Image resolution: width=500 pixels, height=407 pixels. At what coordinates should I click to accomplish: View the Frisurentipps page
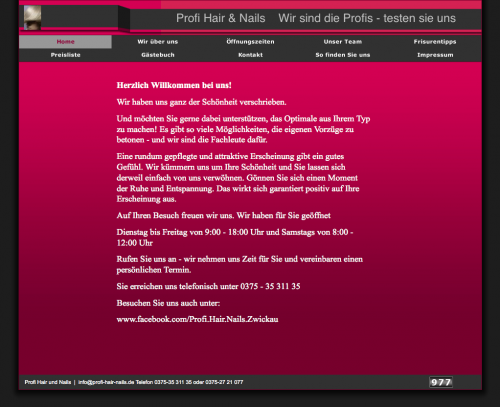pyautogui.click(x=435, y=42)
